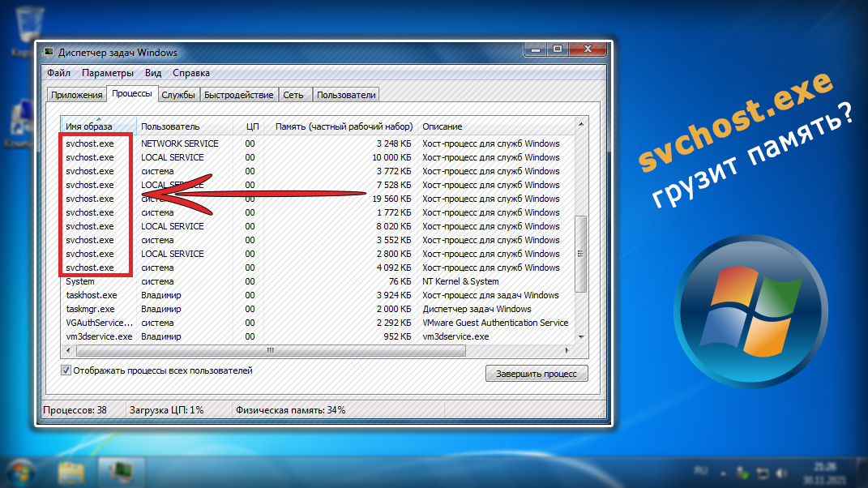The image size is (868, 488).
Task: Select svchost.exe using 8 020 КБ
Action: (317, 226)
